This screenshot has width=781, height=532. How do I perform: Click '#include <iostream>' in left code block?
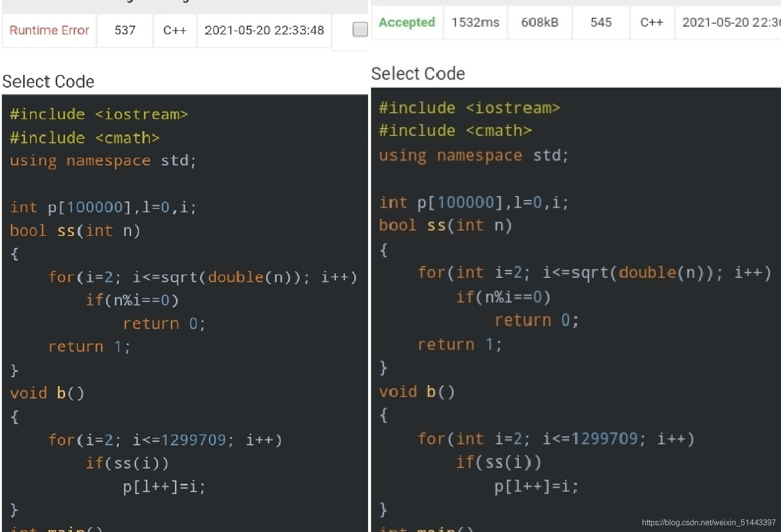pyautogui.click(x=99, y=114)
